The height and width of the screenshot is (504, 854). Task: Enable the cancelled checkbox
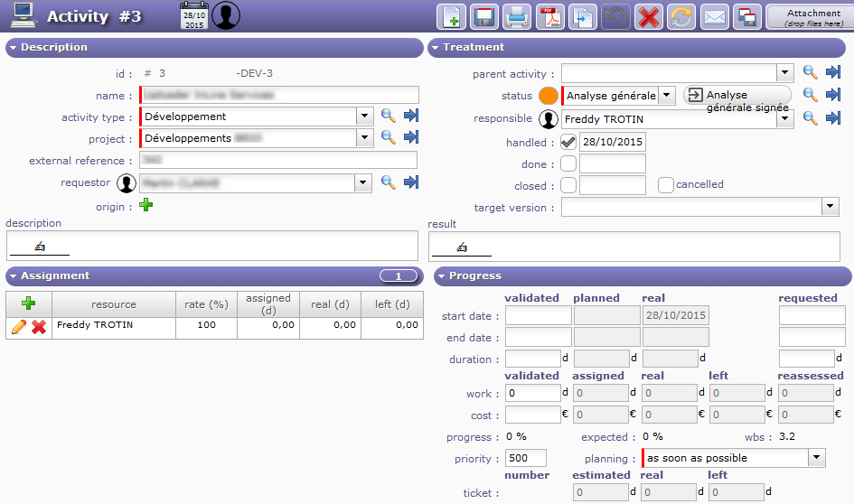pyautogui.click(x=666, y=185)
